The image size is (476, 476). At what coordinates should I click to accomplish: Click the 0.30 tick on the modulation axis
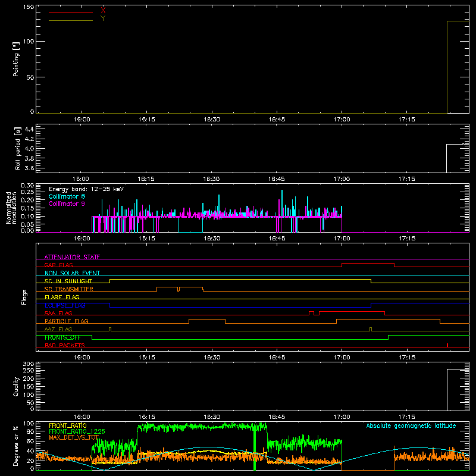click(x=27, y=186)
